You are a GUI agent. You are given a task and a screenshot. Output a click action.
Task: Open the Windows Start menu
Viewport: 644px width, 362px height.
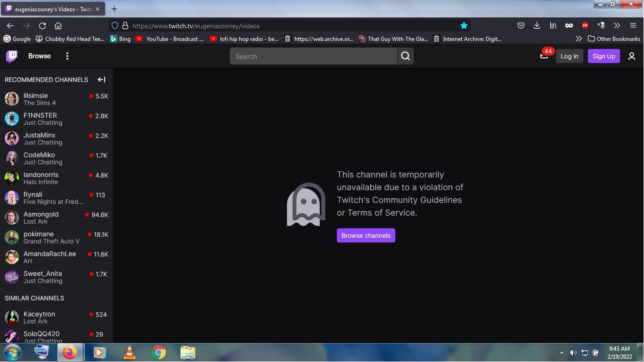(x=12, y=352)
